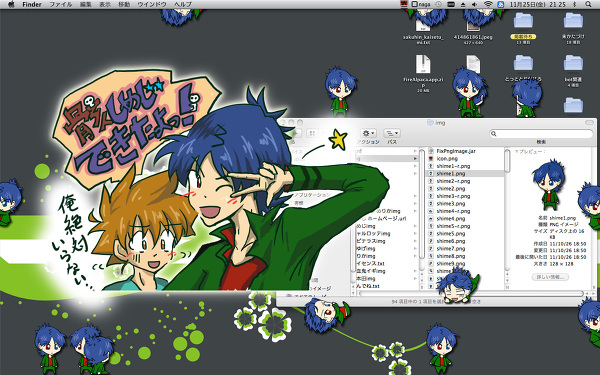Click the Finder horizontal scrollbar
Screen dimensions: 600x375
(x=470, y=293)
